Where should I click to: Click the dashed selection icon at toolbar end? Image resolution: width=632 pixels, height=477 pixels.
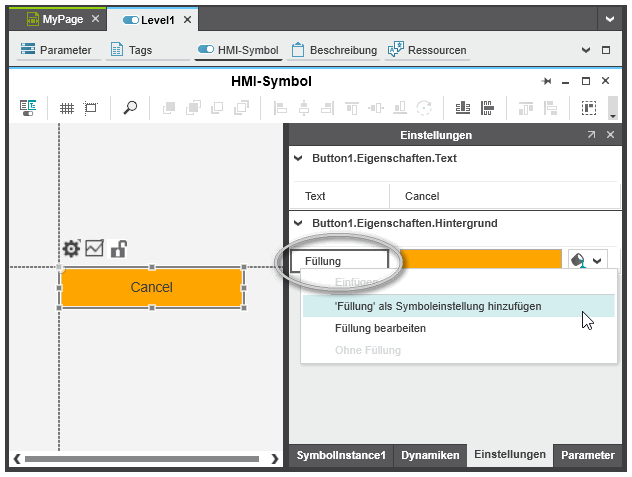589,108
